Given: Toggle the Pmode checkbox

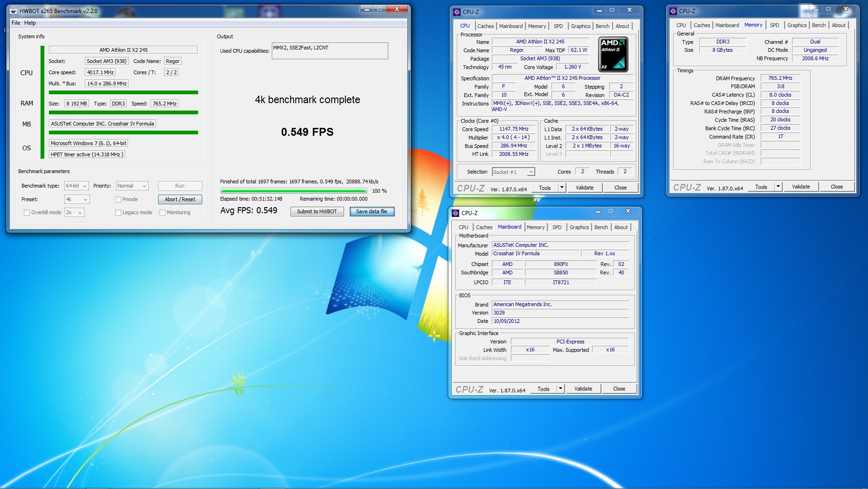Looking at the screenshot, I should [118, 199].
